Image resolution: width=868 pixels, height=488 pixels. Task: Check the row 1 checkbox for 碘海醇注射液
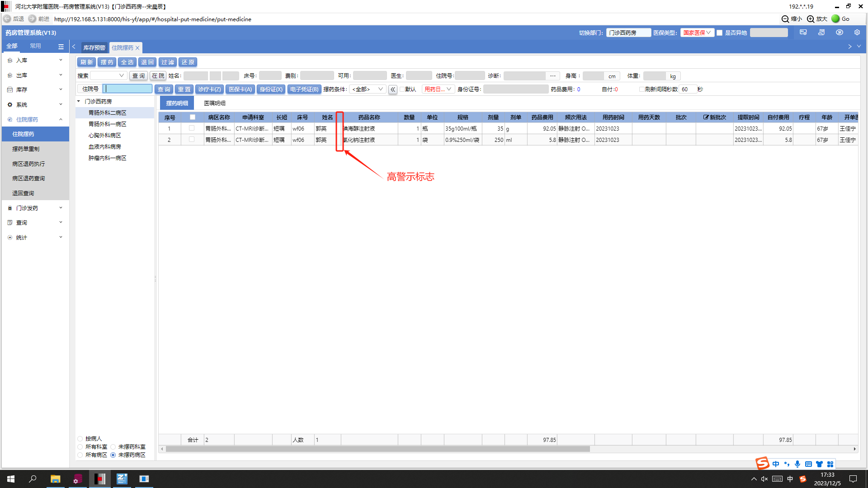(x=192, y=128)
